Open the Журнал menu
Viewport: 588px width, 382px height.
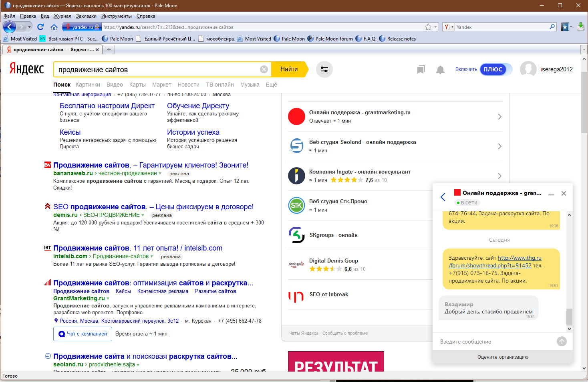(x=62, y=16)
